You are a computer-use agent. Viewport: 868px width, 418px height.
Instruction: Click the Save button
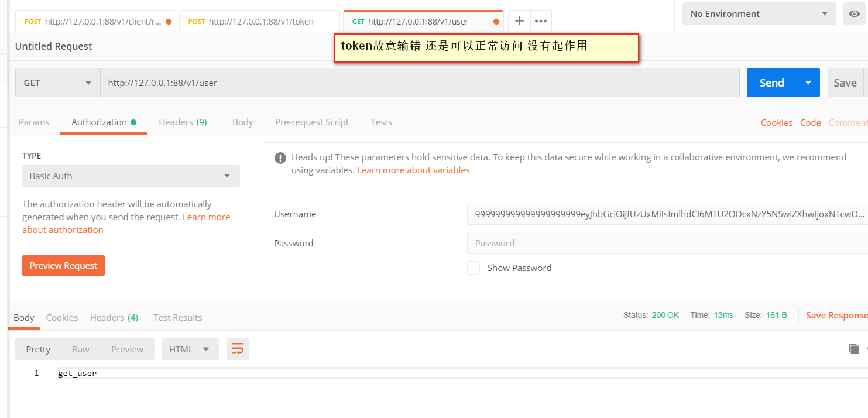pos(845,83)
